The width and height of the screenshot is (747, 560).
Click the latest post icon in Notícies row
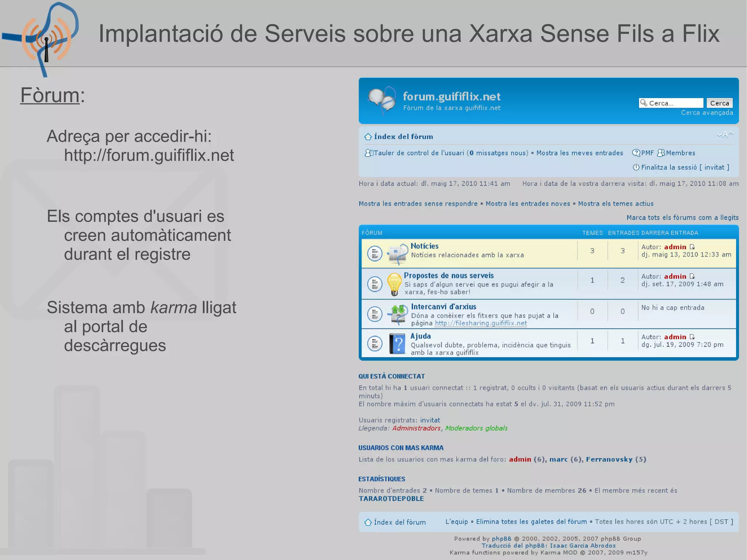pyautogui.click(x=692, y=247)
